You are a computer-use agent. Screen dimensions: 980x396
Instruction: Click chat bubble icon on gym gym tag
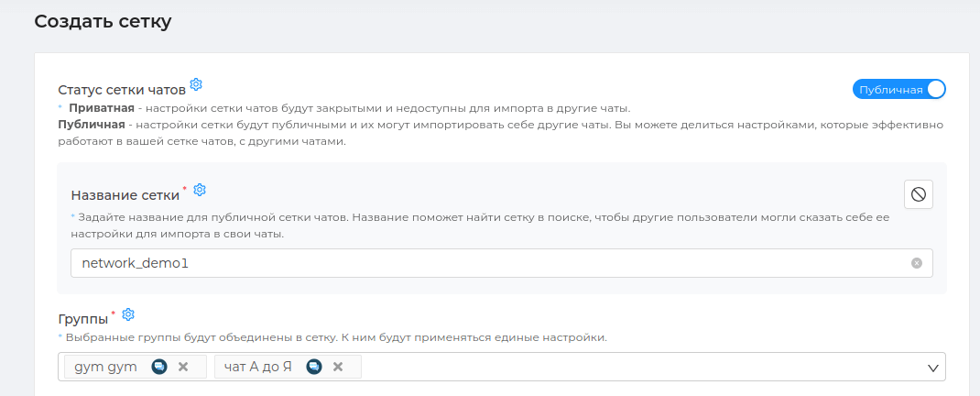click(x=159, y=367)
